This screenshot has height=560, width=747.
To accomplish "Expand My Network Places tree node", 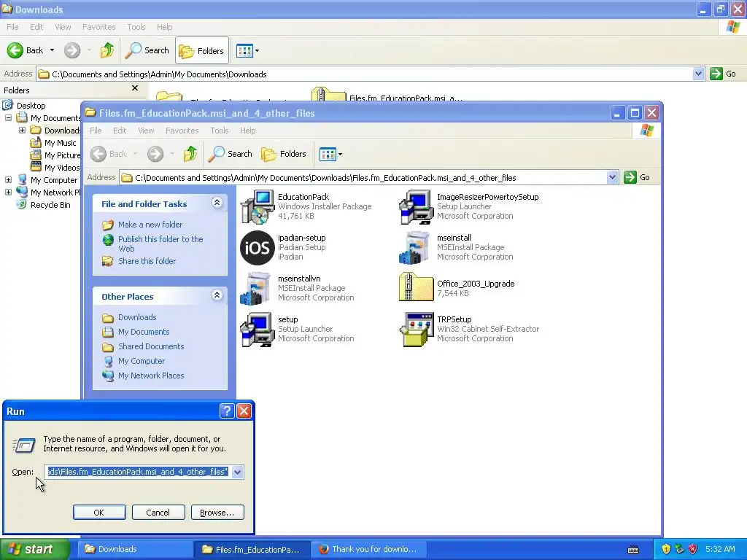I will [x=8, y=192].
